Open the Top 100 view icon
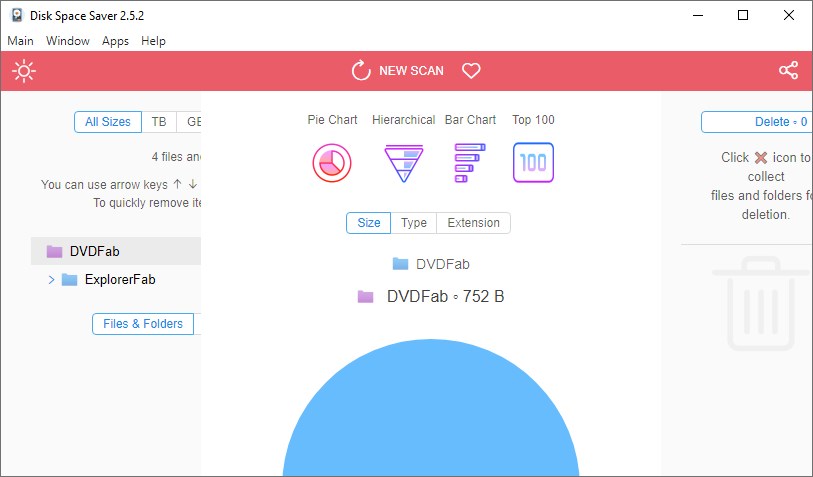This screenshot has width=813, height=477. (533, 162)
